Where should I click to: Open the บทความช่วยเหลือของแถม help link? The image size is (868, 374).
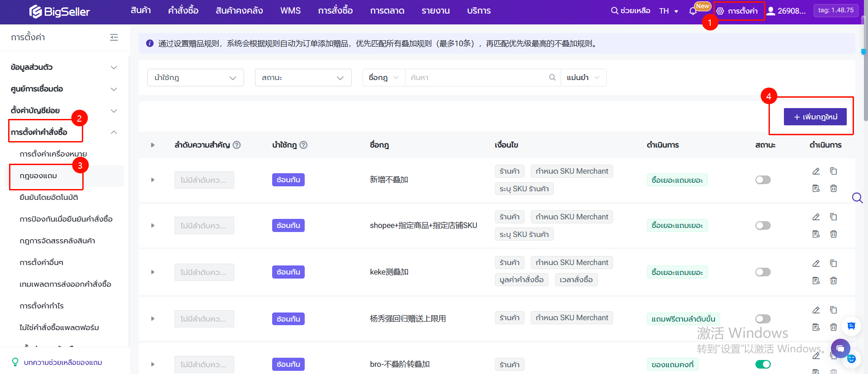[63, 363]
